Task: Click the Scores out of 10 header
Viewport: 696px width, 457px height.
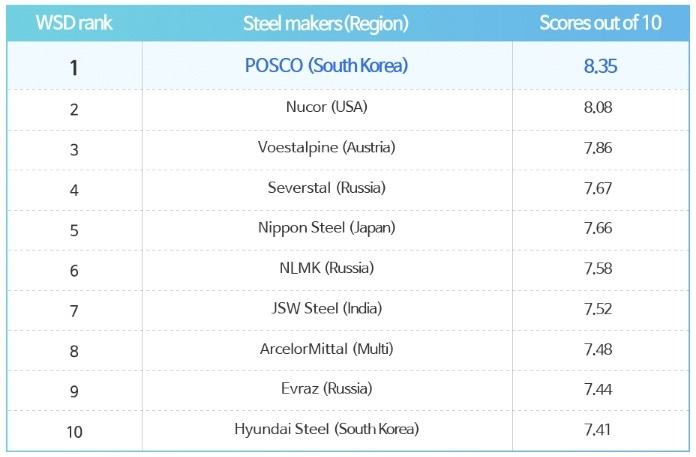Action: 600,24
